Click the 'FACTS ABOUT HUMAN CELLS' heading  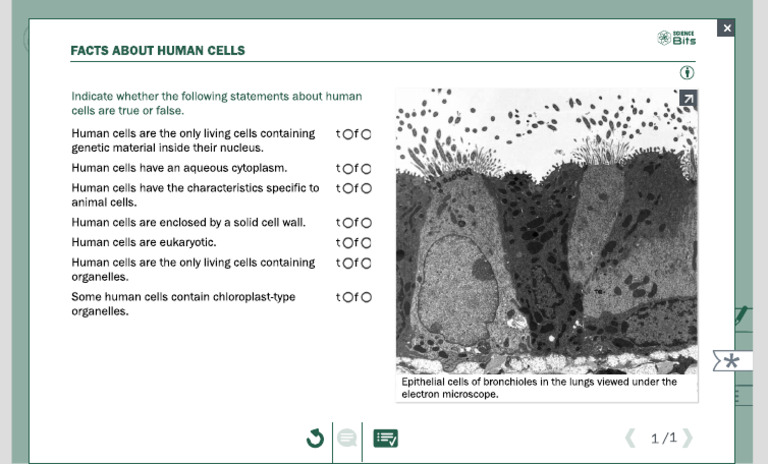pyautogui.click(x=158, y=50)
